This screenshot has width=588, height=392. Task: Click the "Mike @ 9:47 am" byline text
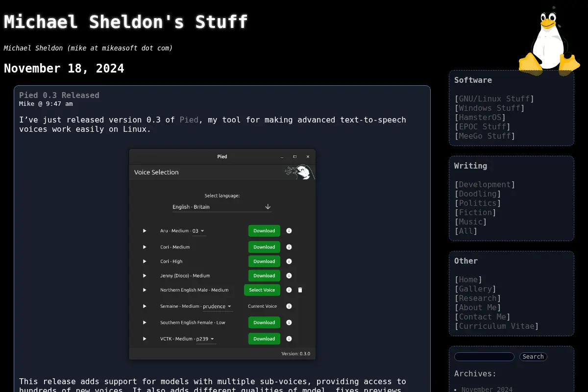coord(46,103)
